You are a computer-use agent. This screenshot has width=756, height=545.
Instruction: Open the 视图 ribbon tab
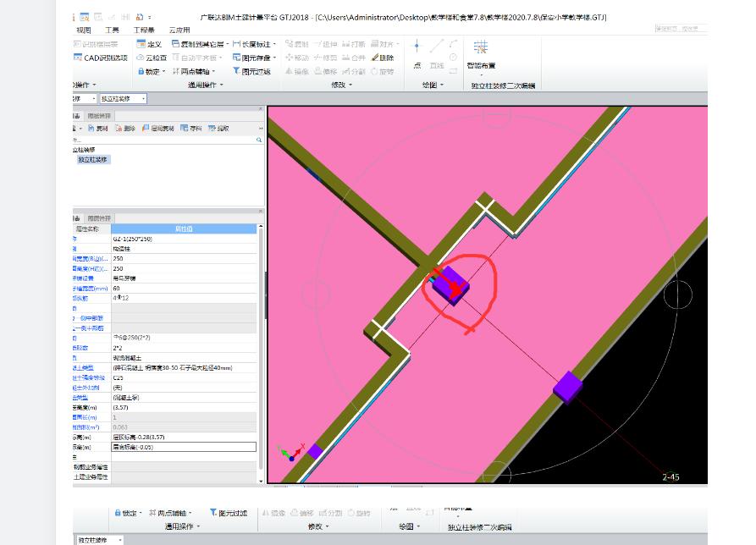84,30
